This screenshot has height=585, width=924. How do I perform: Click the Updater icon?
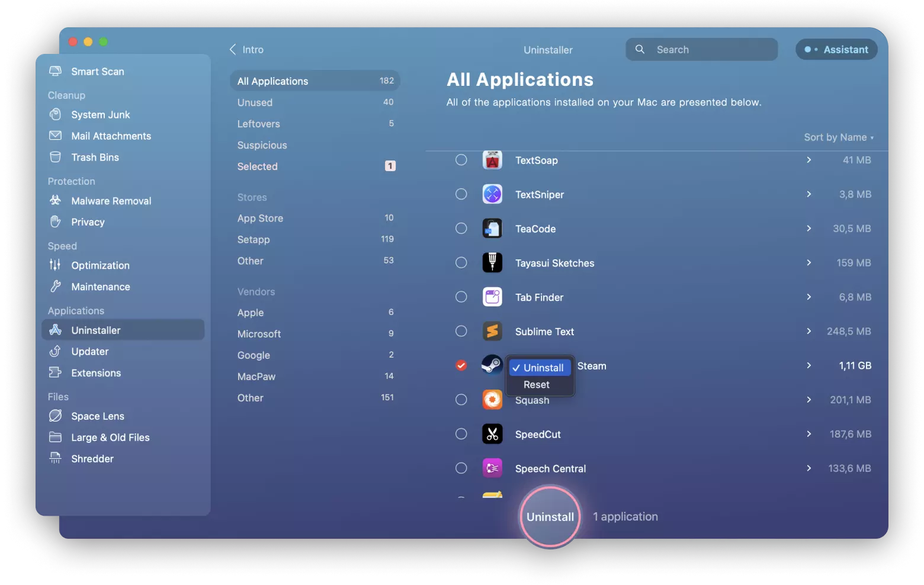pyautogui.click(x=55, y=351)
